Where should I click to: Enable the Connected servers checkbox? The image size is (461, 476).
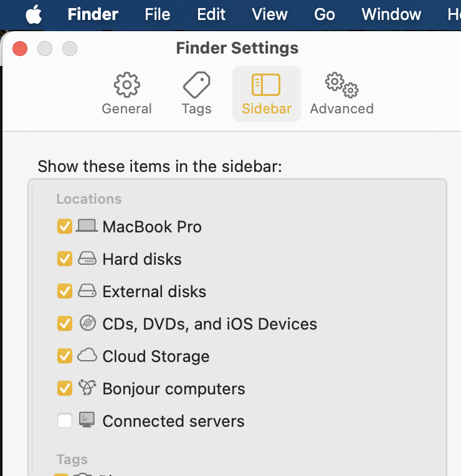(64, 421)
